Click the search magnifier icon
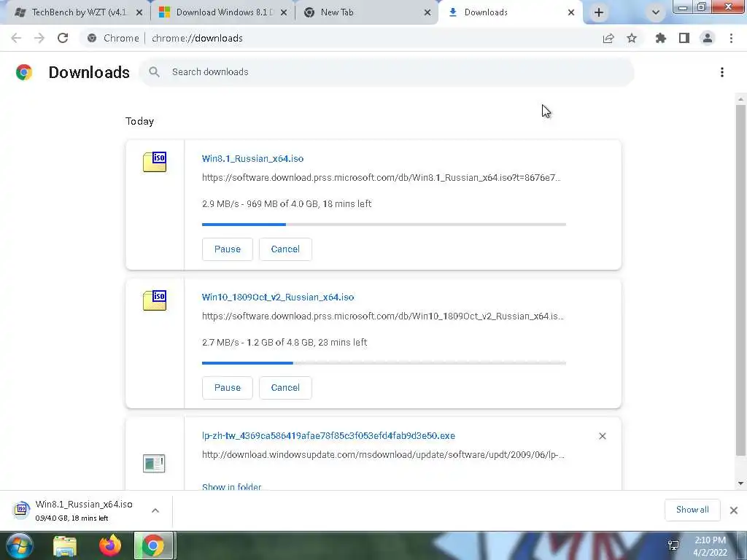The width and height of the screenshot is (747, 560). (154, 72)
